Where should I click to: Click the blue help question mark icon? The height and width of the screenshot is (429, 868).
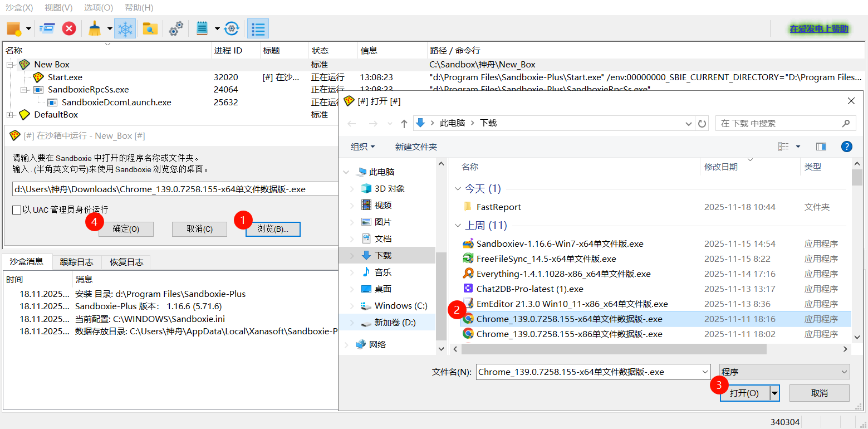pyautogui.click(x=846, y=147)
